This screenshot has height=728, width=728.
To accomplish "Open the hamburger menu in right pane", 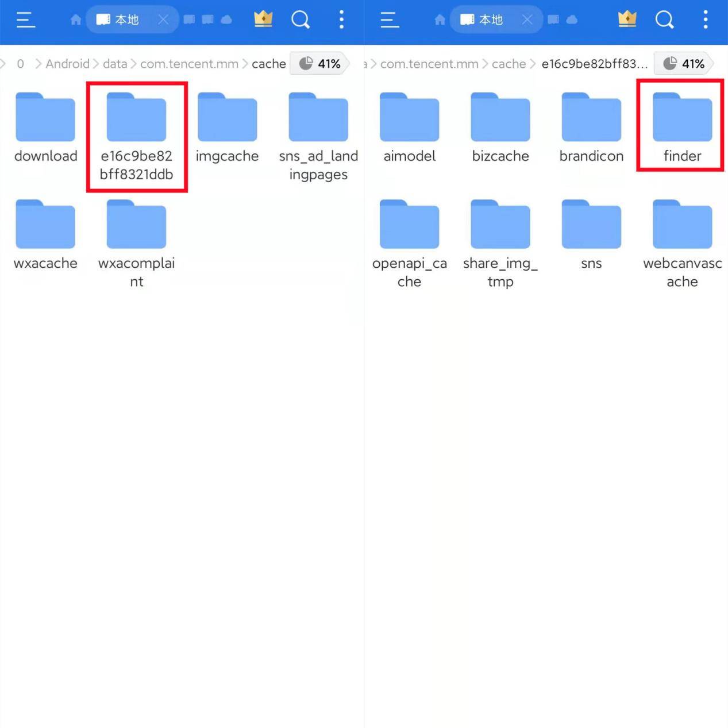I will (390, 20).
